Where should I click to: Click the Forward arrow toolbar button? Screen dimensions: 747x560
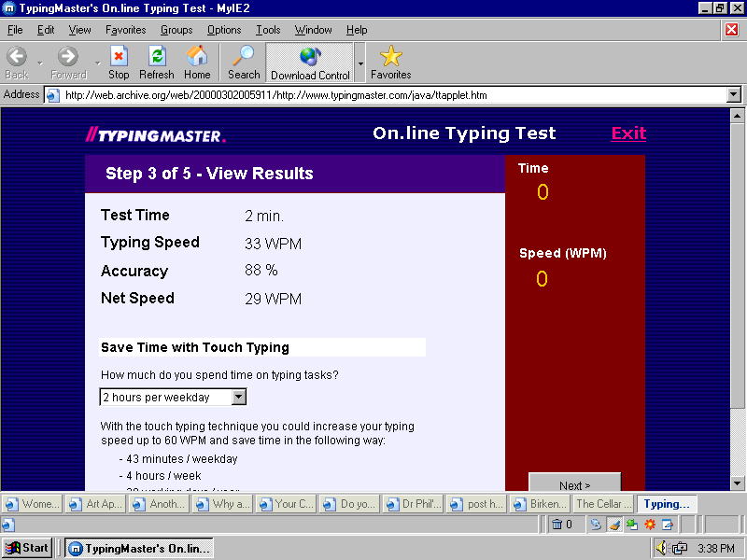[x=68, y=63]
